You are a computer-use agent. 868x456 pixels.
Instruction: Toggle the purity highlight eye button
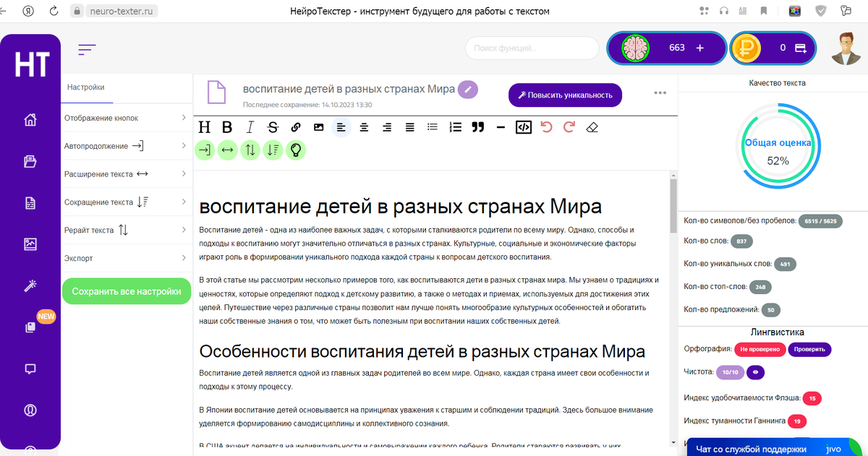(x=755, y=372)
